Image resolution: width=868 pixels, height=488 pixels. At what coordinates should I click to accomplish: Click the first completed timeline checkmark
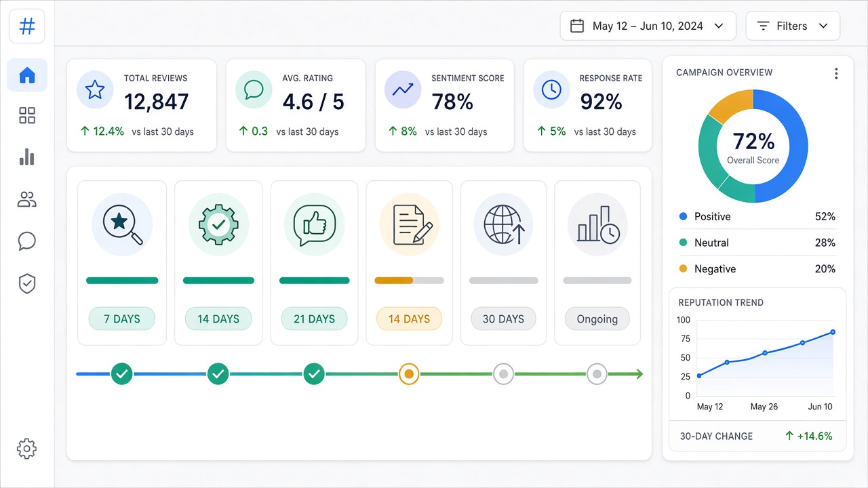[x=122, y=373]
